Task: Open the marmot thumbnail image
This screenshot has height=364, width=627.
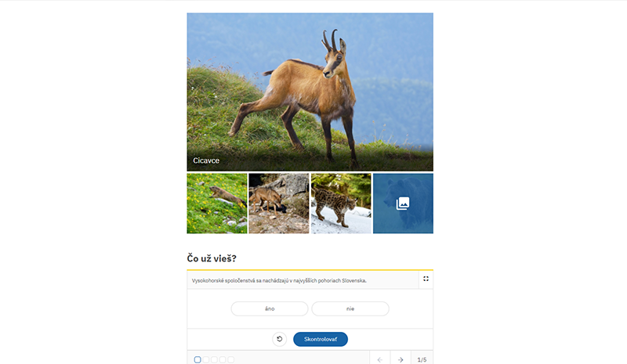Action: [217, 204]
